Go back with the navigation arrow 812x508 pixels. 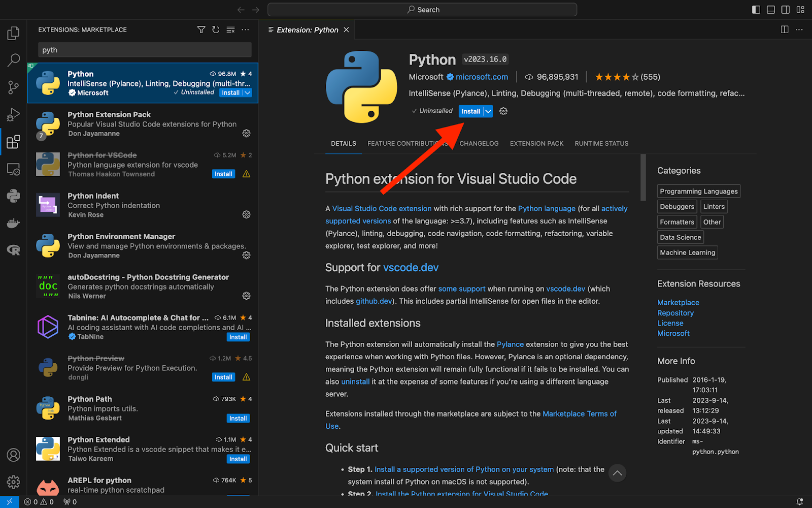(241, 10)
